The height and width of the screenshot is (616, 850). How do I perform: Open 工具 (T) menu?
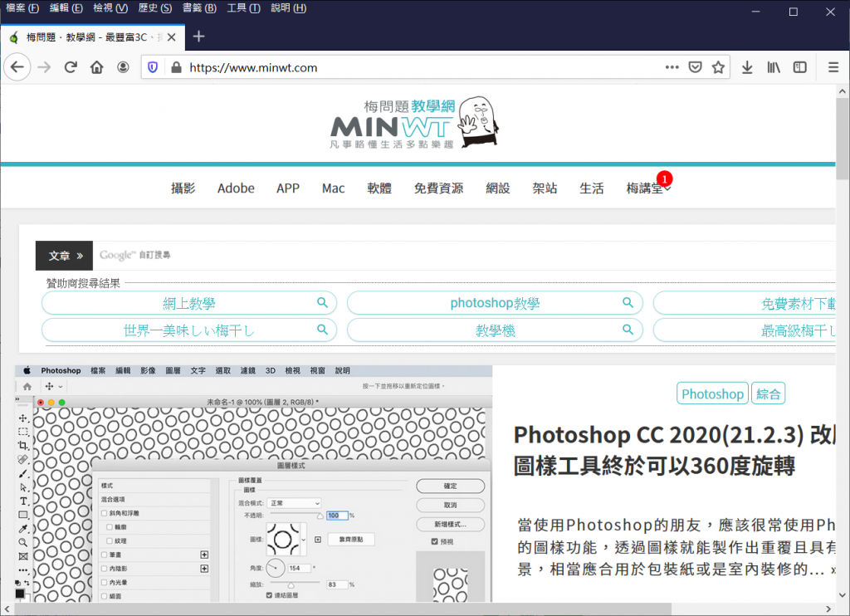pyautogui.click(x=243, y=8)
